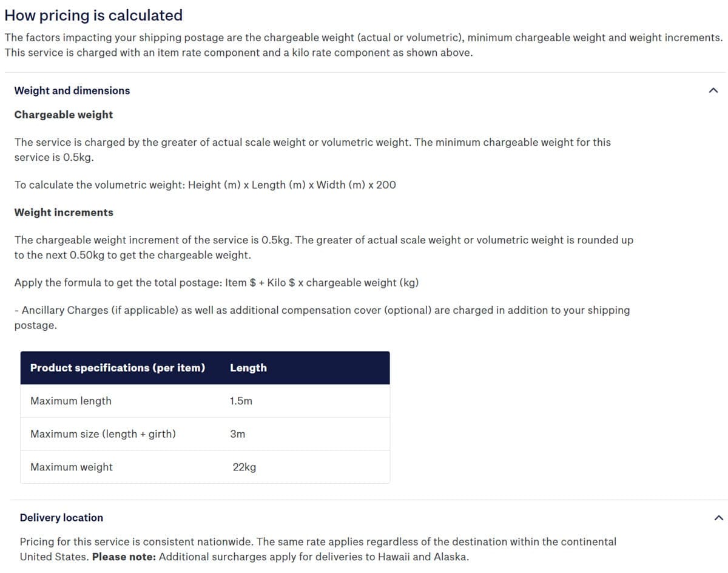The image size is (728, 573).
Task: Select the Maximum weight row label
Action: point(72,467)
